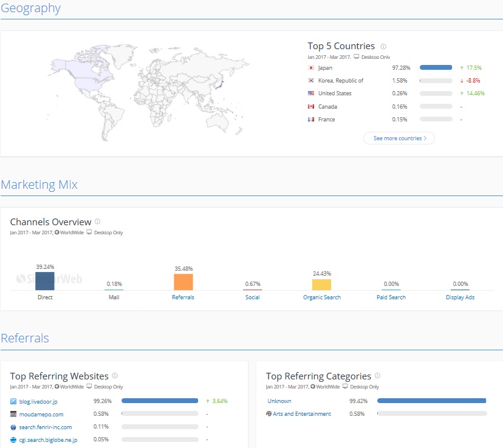Click the United States flag icon
The height and width of the screenshot is (448, 503).
[311, 93]
